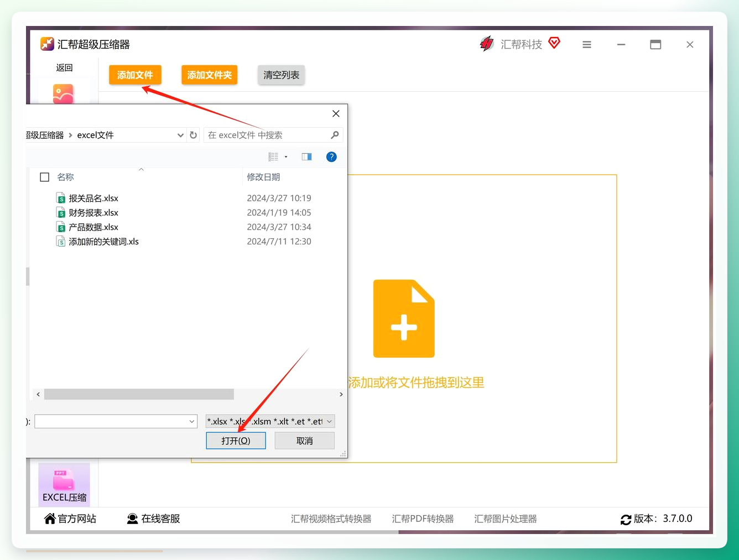739x560 pixels.
Task: Click the 打开(O) button
Action: coord(236,441)
